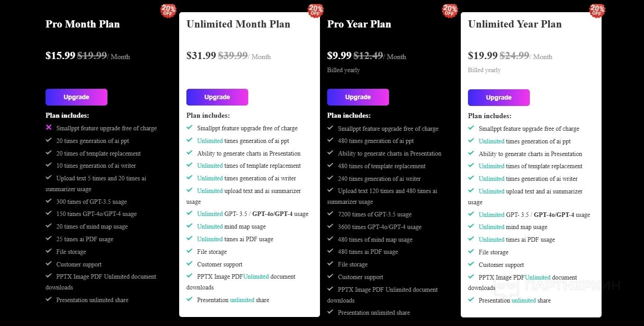Click the 20% OFF badge on Pro Year Plan
This screenshot has width=644, height=326.
pyautogui.click(x=449, y=11)
